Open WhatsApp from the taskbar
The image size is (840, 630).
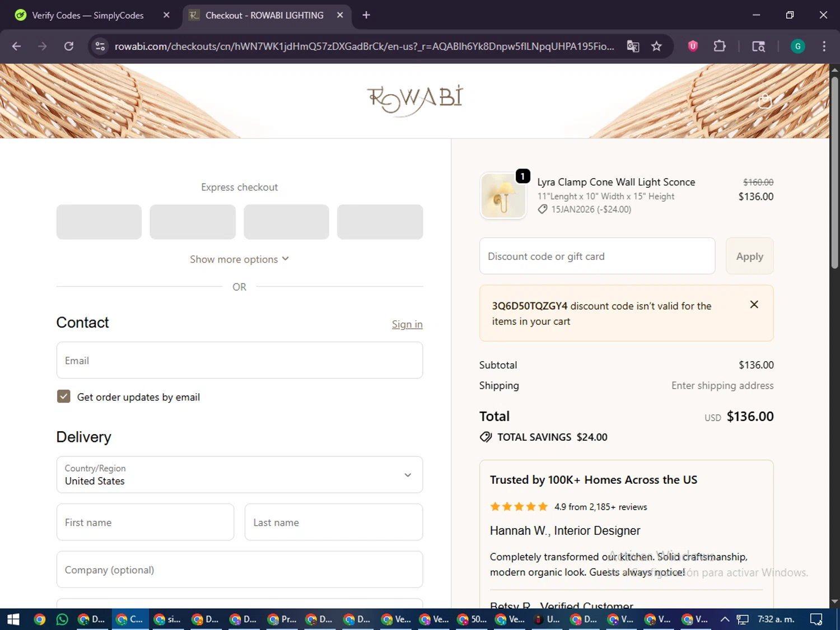(62, 619)
